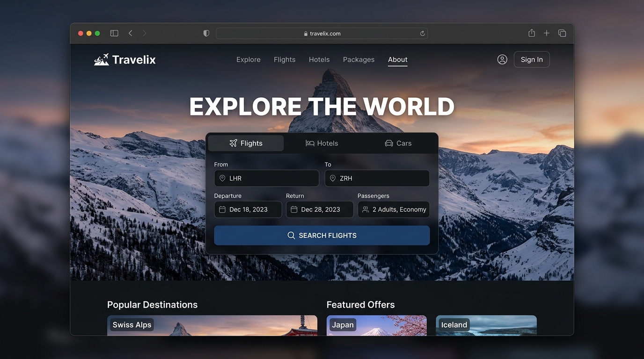Open the Return date picker Dec 28, 2023

[320, 209]
